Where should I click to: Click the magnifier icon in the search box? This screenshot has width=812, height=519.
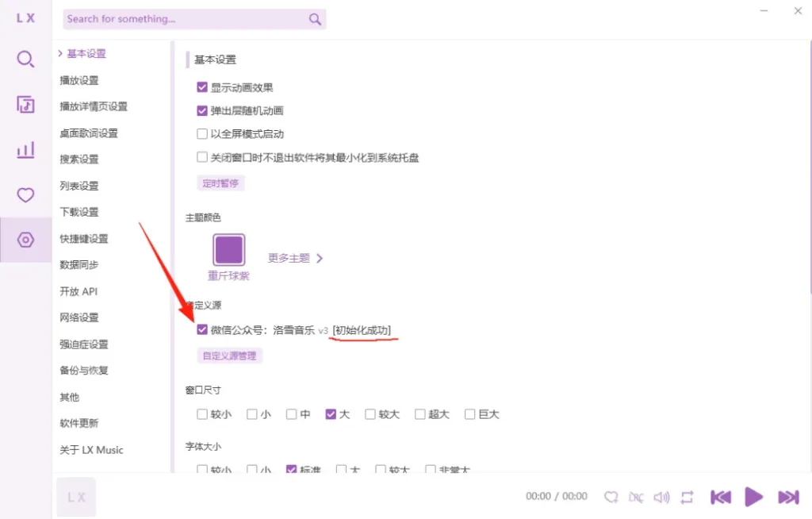pyautogui.click(x=315, y=19)
